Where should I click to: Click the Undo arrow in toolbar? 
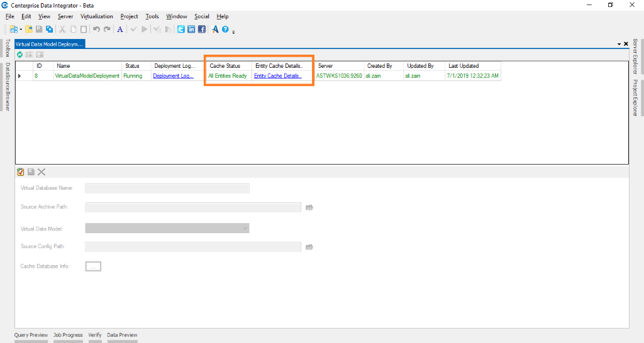click(96, 29)
